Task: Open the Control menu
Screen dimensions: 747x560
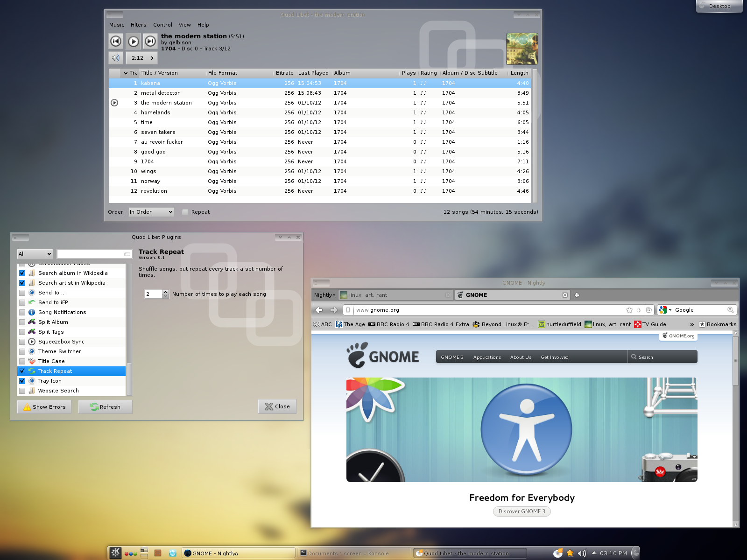Action: [x=162, y=25]
